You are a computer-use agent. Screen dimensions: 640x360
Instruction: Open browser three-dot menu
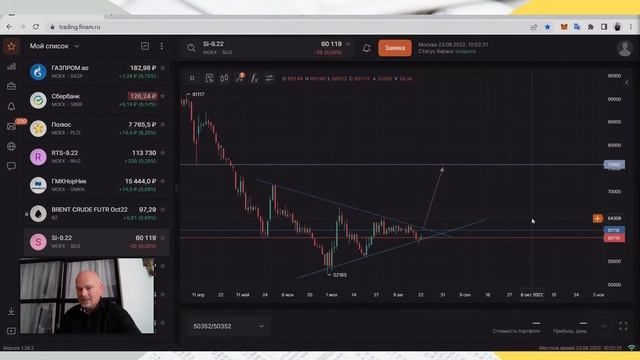[631, 27]
